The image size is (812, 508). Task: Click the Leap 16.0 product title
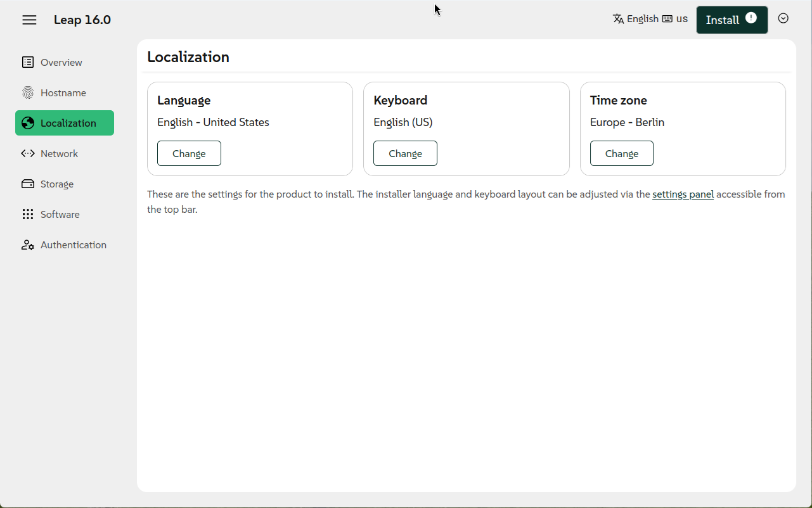pyautogui.click(x=82, y=20)
